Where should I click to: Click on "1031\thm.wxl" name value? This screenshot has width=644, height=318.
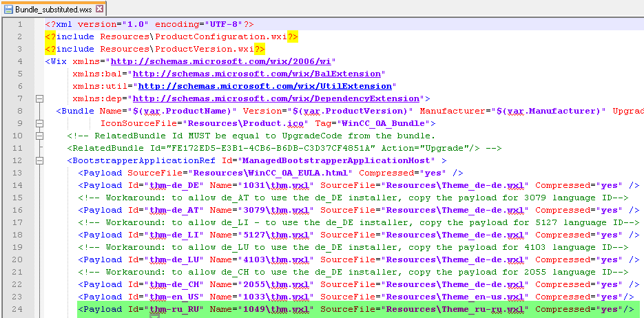[x=276, y=185]
